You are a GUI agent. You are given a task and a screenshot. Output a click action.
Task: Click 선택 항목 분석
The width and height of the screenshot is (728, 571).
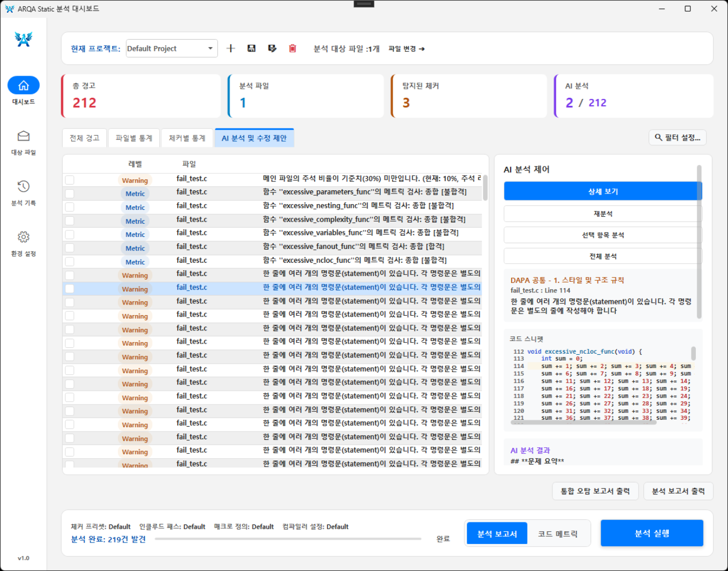(603, 235)
